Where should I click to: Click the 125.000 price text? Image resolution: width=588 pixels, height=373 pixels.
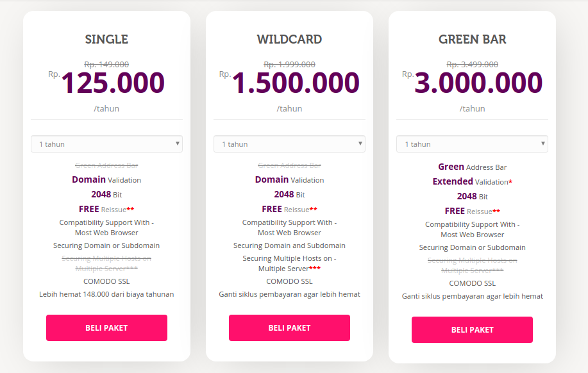pyautogui.click(x=113, y=83)
